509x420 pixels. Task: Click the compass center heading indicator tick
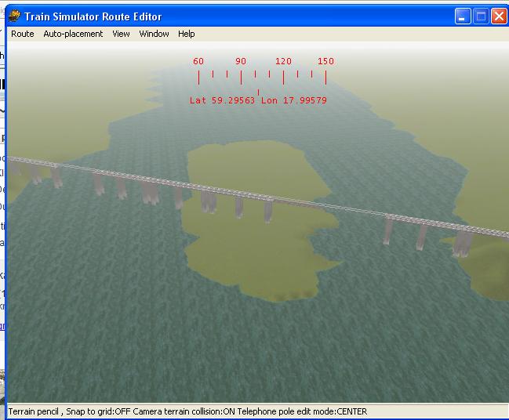pyautogui.click(x=258, y=92)
